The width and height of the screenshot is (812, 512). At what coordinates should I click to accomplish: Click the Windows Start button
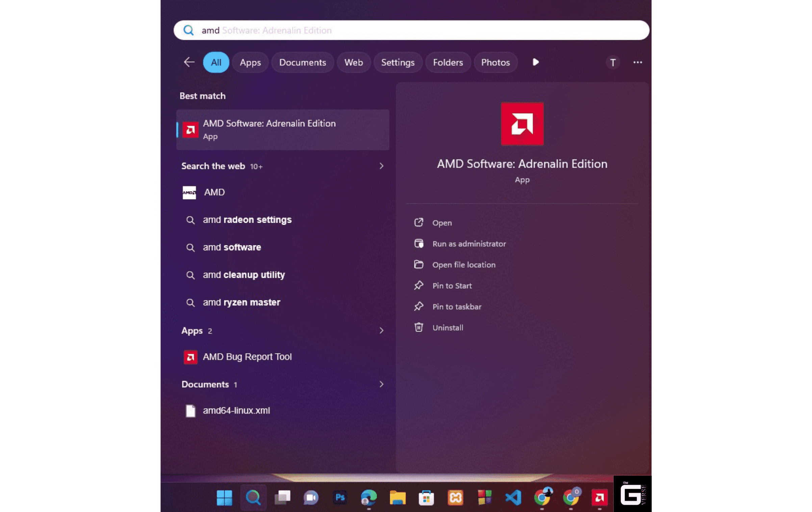224,497
